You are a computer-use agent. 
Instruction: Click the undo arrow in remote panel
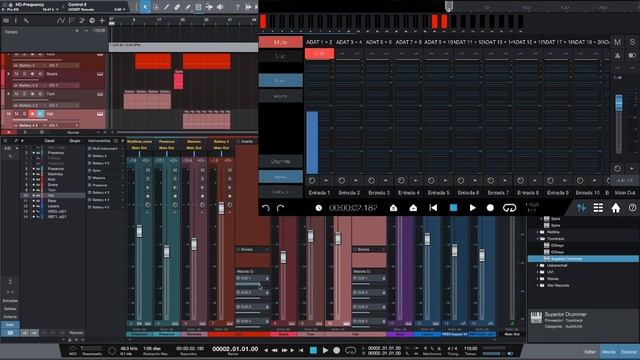[266, 208]
